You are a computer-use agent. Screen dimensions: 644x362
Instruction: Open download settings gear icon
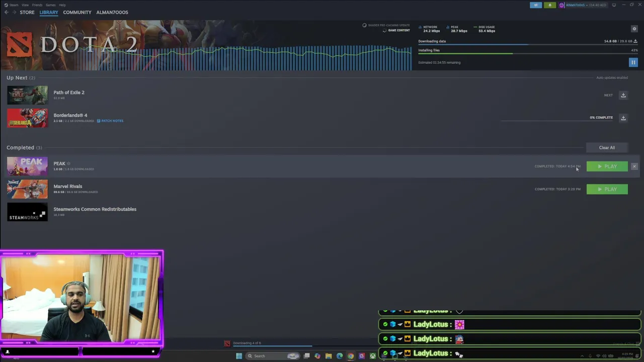634,29
